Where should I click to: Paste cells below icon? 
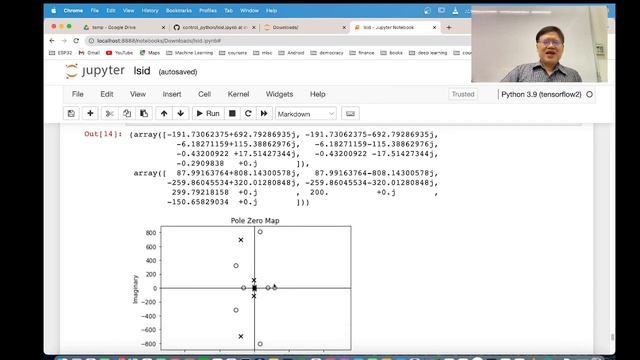pyautogui.click(x=144, y=113)
